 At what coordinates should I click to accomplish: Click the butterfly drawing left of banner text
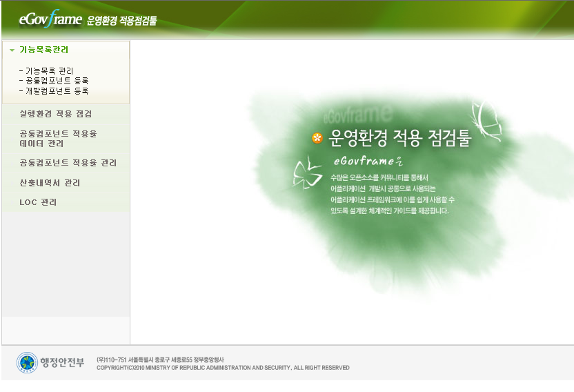tap(304, 172)
